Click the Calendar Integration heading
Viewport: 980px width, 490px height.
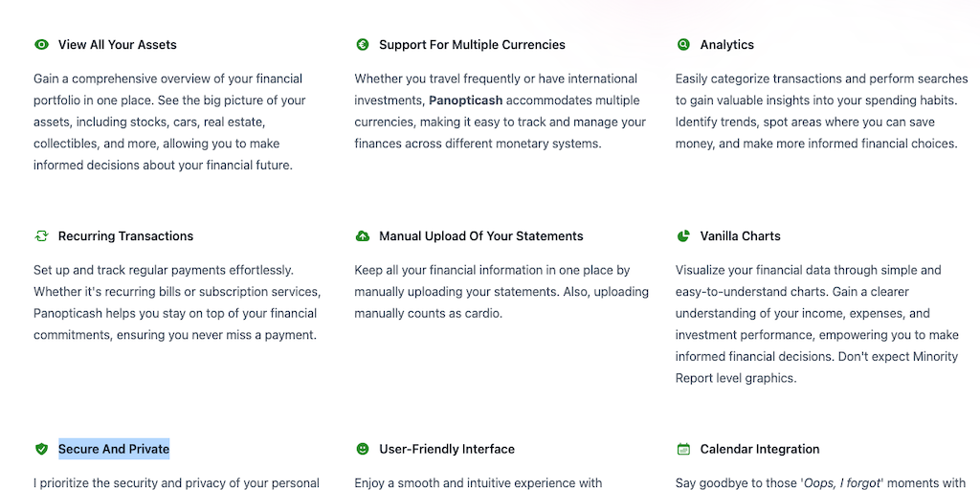coord(759,449)
